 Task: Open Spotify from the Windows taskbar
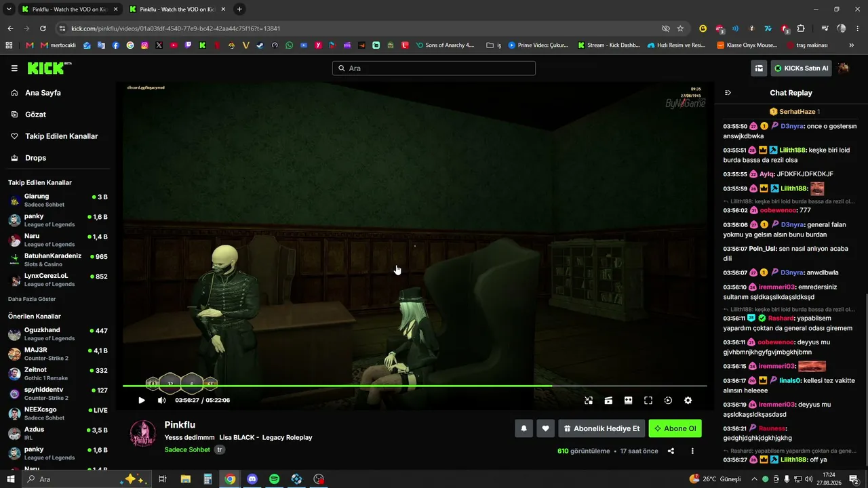click(274, 479)
